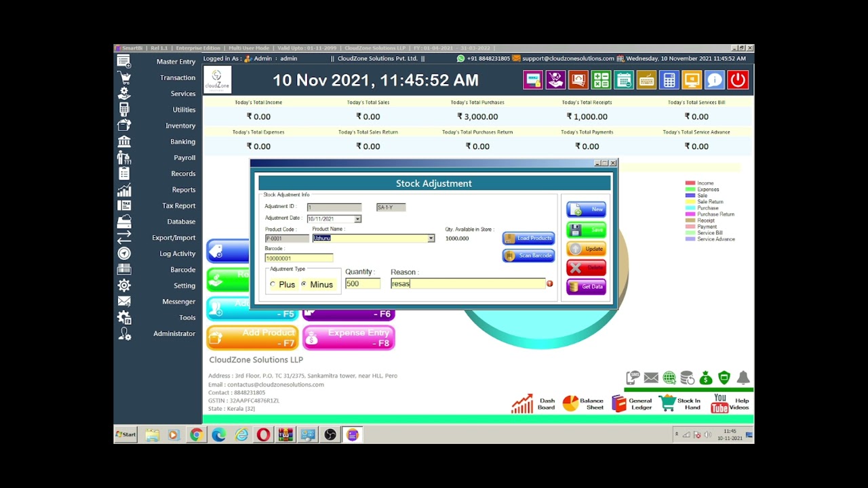
Task: Click the yellow desktop monitor toolbar icon
Action: [692, 80]
